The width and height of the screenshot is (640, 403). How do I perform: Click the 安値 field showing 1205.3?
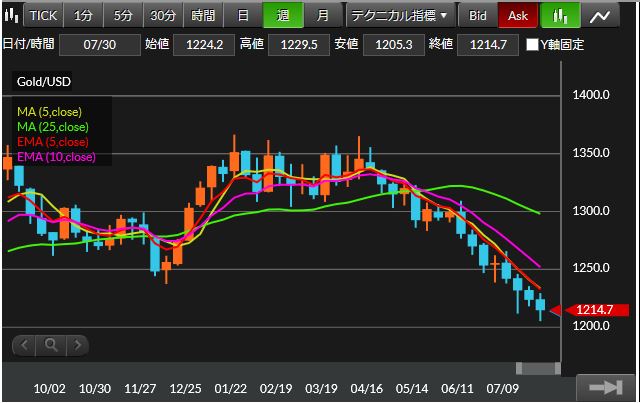pos(393,45)
